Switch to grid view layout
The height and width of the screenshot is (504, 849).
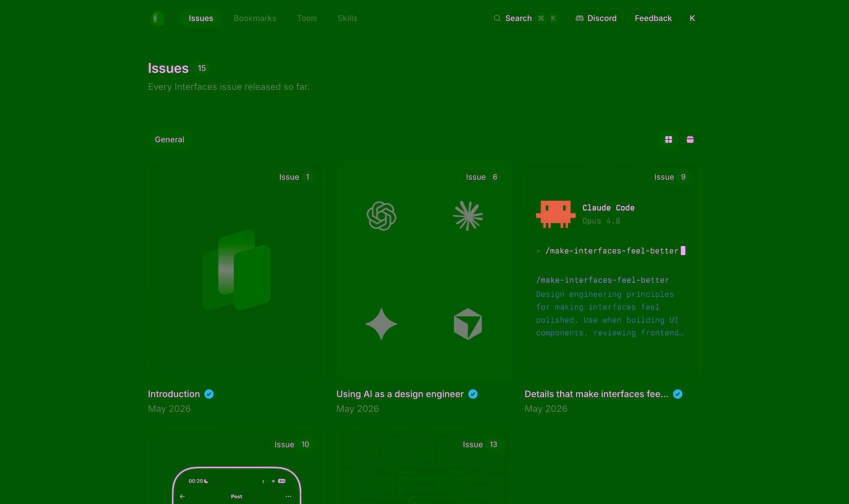click(668, 139)
